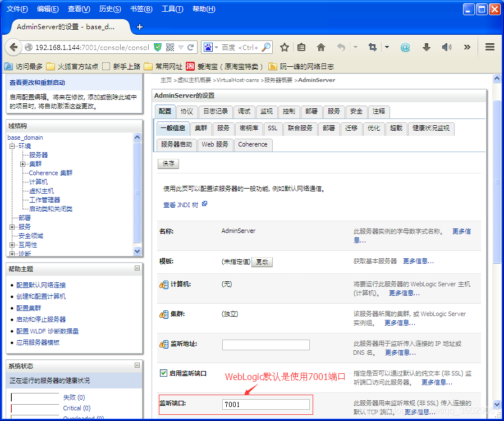
Task: Select 虚拟主机 in the domain tree
Action: [x=42, y=191]
